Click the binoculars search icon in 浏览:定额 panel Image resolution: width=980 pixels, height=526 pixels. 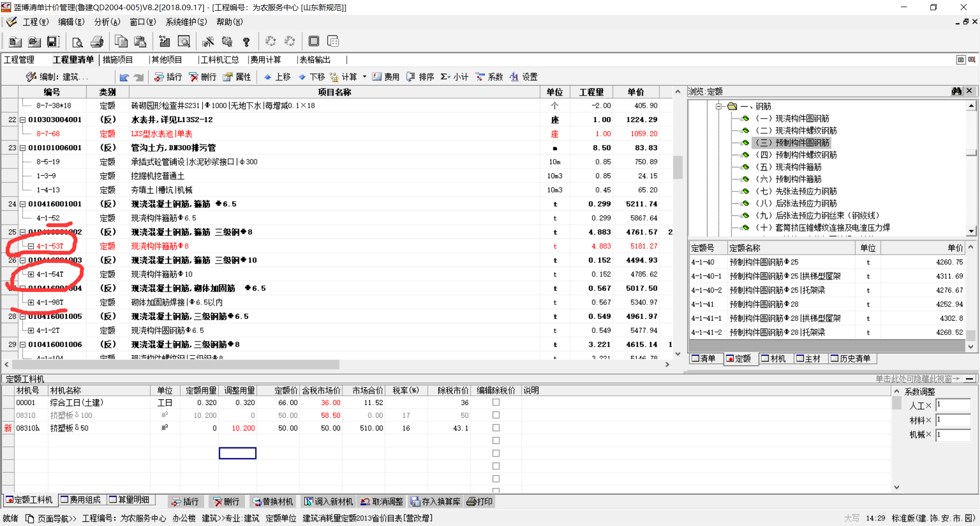[x=957, y=91]
